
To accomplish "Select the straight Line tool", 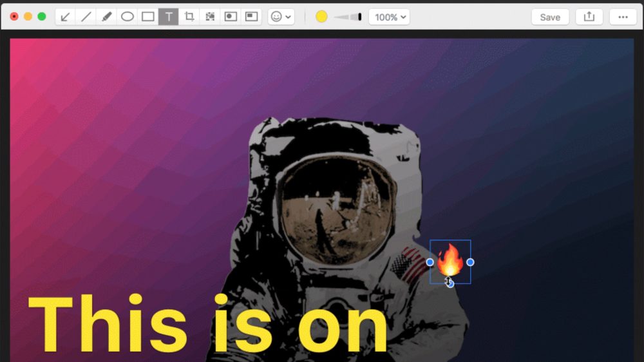I will (86, 17).
